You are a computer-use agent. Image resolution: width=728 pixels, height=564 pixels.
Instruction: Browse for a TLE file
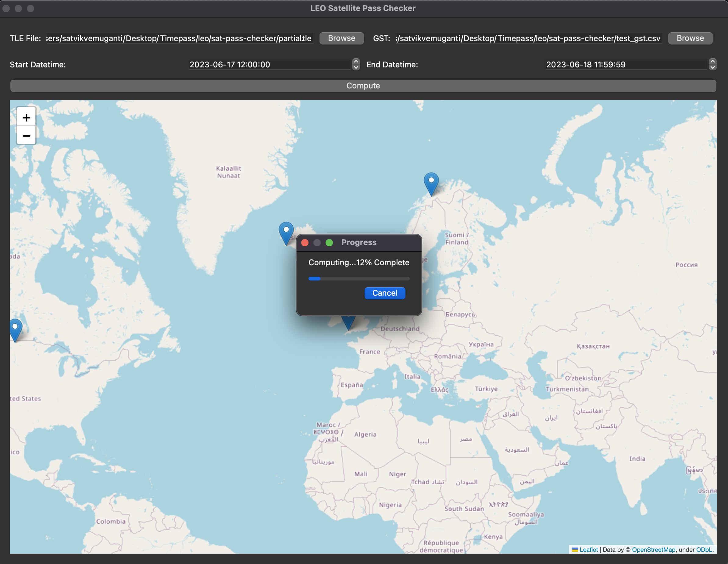[341, 38]
